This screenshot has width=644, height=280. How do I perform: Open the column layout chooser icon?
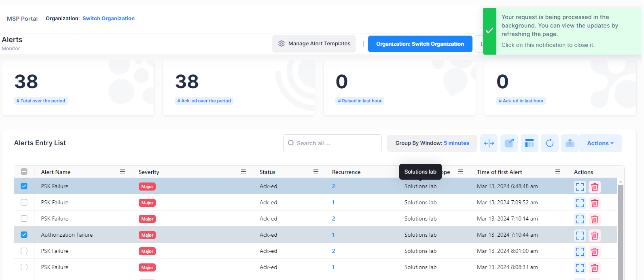click(x=529, y=143)
